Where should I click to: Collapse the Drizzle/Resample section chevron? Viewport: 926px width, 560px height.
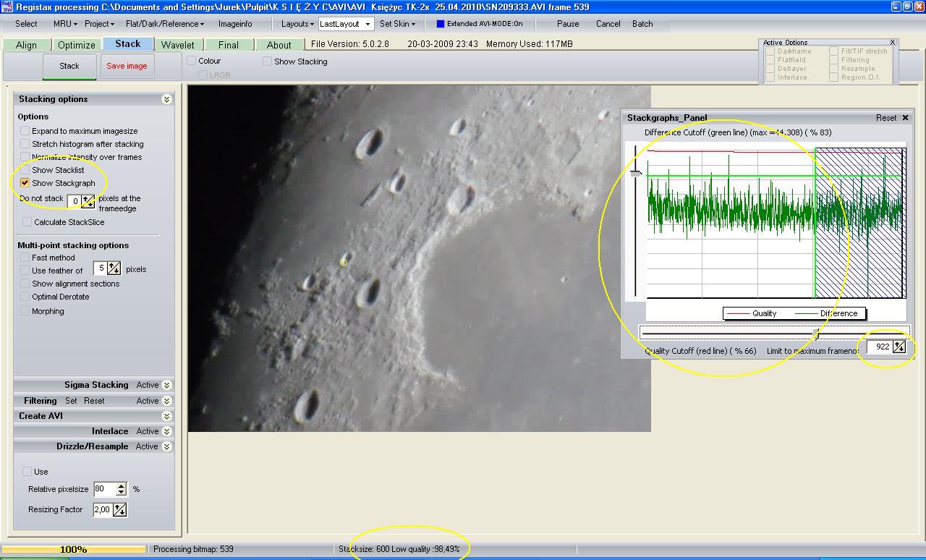point(167,446)
